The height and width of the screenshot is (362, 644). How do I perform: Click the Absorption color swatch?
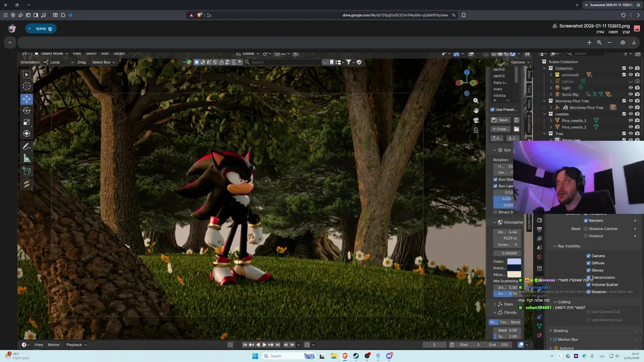click(x=514, y=275)
